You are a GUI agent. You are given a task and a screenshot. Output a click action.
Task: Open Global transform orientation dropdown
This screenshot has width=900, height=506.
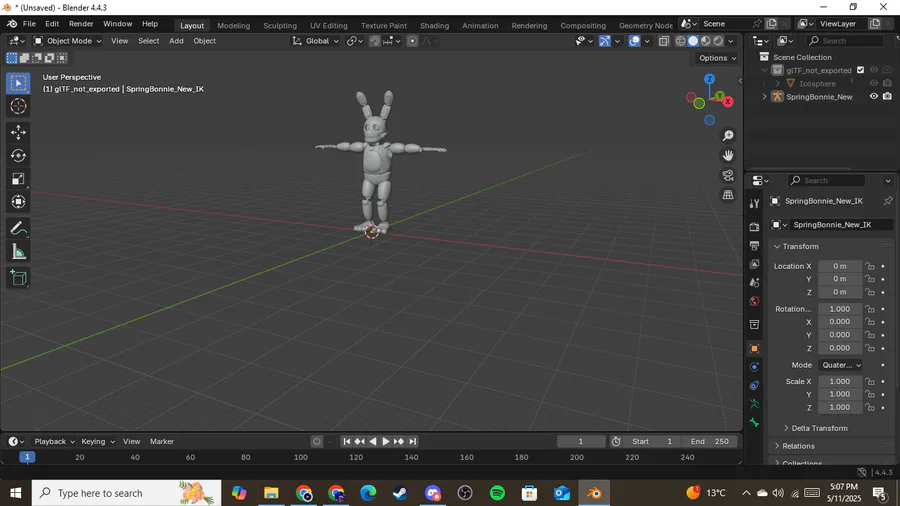[316, 41]
